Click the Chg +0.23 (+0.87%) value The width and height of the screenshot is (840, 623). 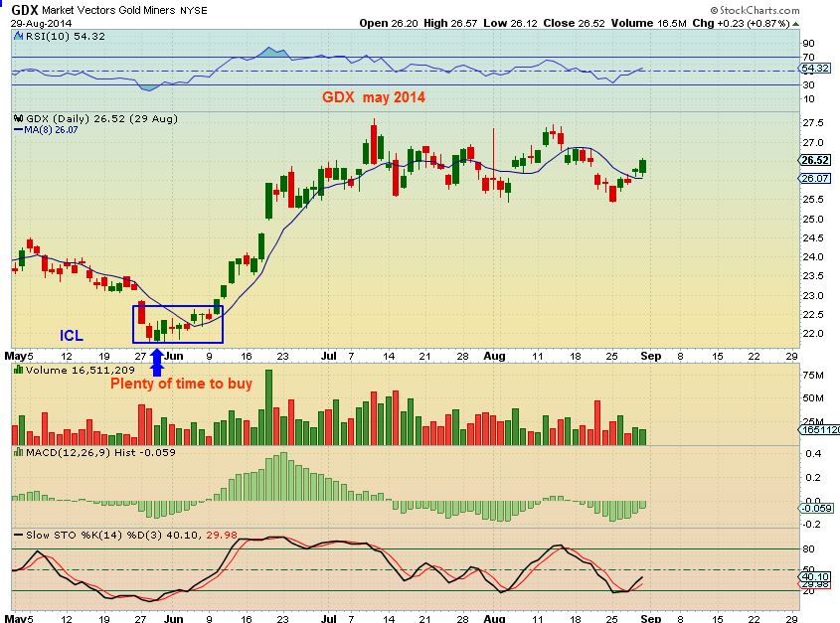click(x=741, y=23)
